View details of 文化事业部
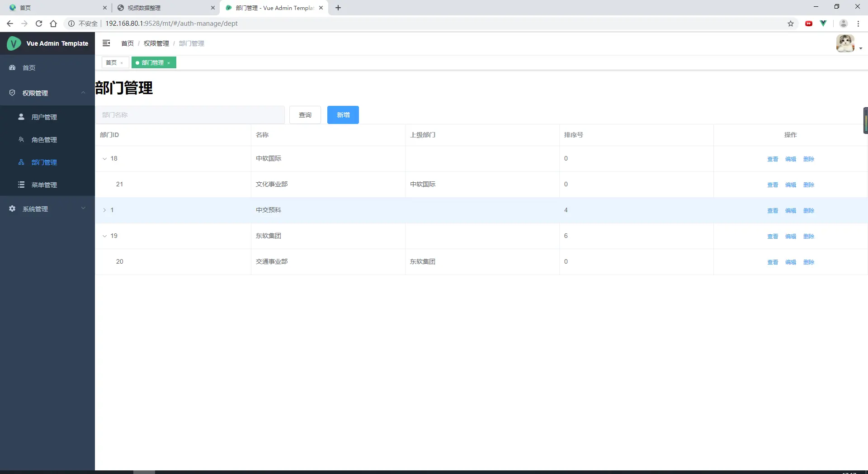This screenshot has height=474, width=868. click(773, 185)
